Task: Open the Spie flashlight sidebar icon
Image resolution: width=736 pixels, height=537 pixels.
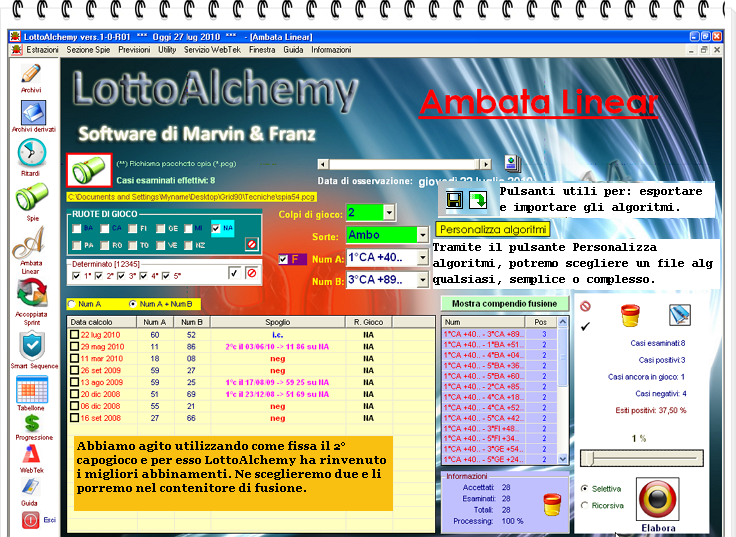Action: [x=31, y=197]
